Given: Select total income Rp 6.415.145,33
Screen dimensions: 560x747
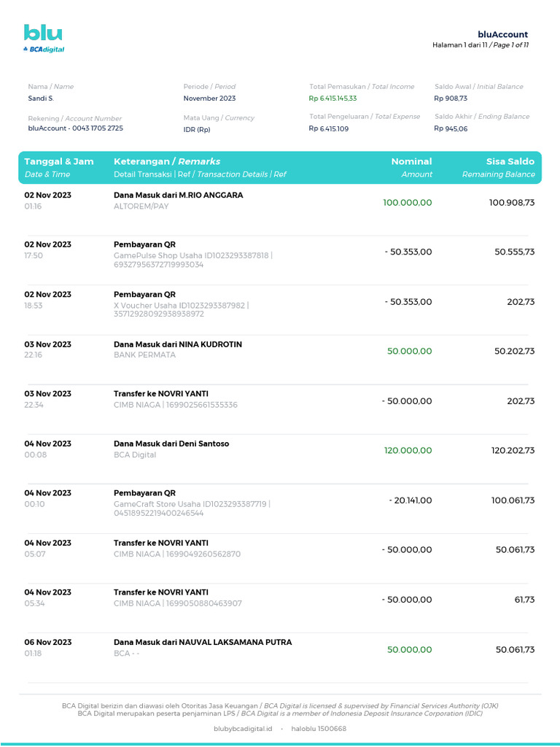Looking at the screenshot, I should tap(332, 98).
